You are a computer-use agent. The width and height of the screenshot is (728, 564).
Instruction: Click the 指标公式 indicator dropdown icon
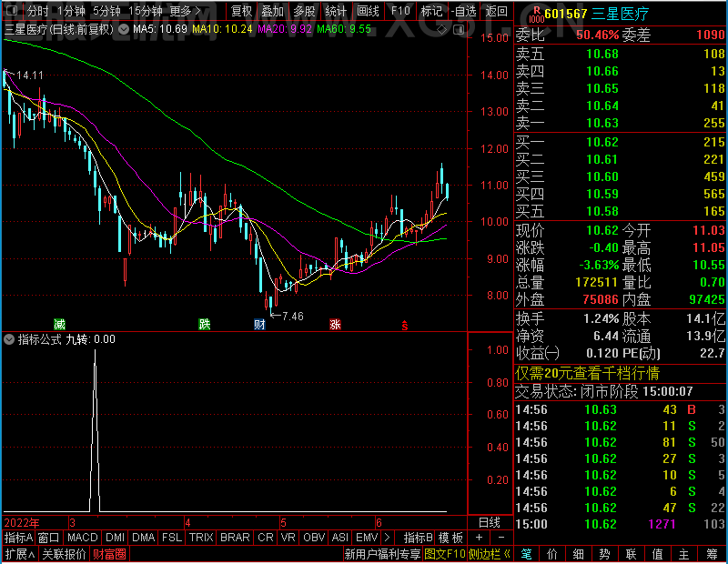point(9,339)
